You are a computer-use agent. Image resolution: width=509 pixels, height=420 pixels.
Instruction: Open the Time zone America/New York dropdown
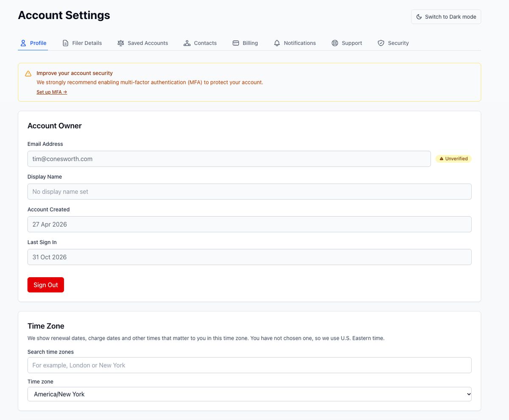pos(249,394)
